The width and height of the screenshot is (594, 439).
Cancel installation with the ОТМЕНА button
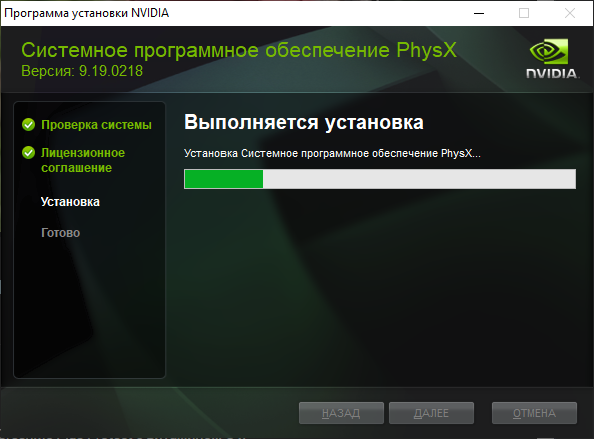point(534,413)
